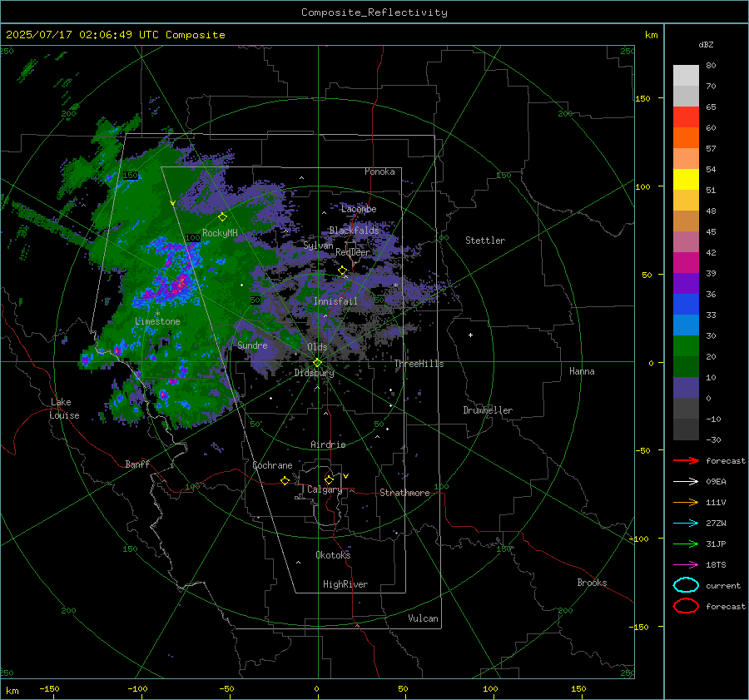Image resolution: width=749 pixels, height=700 pixels.
Task: Select the magenta 18TS arrow symbol
Action: point(686,565)
